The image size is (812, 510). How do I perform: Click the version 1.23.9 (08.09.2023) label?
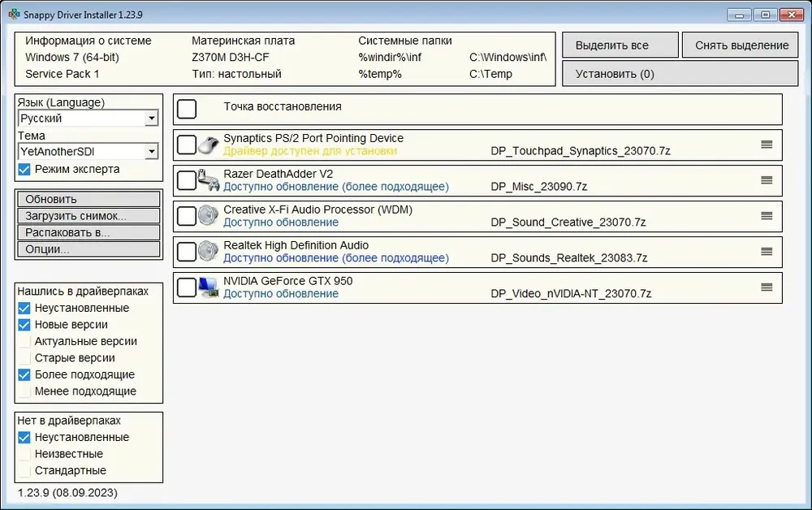click(x=67, y=493)
